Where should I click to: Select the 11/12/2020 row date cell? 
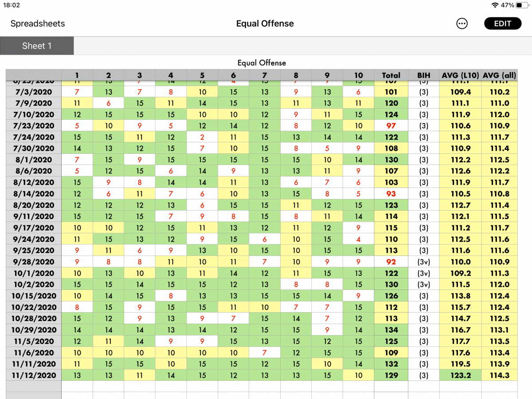[x=34, y=376]
